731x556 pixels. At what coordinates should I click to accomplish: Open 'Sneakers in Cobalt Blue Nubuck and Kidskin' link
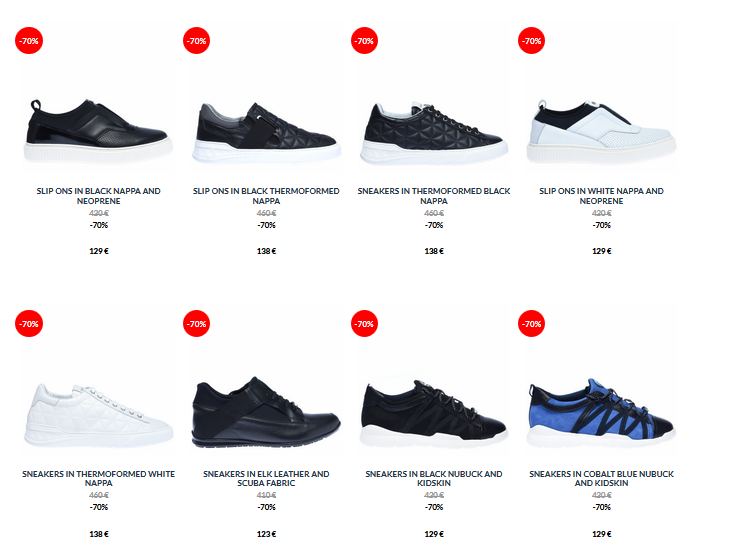pyautogui.click(x=601, y=478)
